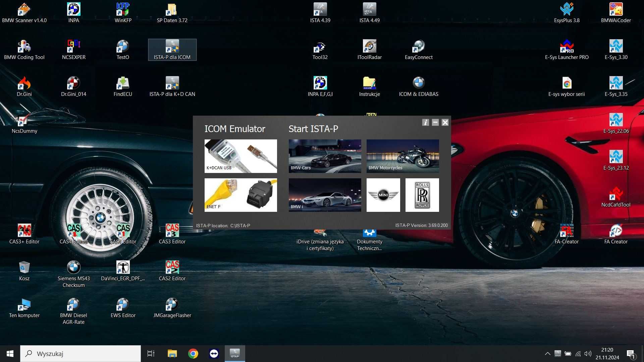Open Task View on the taskbar
644x362 pixels.
coord(151,354)
